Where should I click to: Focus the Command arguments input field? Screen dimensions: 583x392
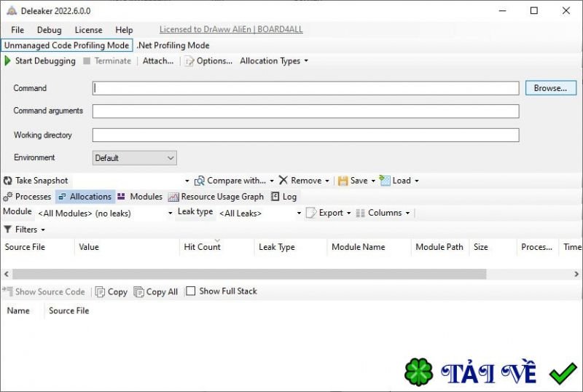[305, 111]
